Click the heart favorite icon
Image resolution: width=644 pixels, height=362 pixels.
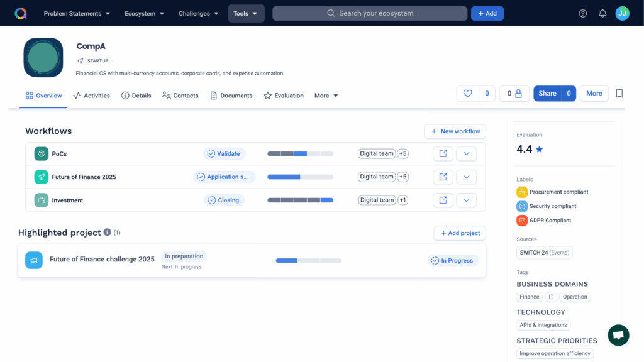(467, 93)
